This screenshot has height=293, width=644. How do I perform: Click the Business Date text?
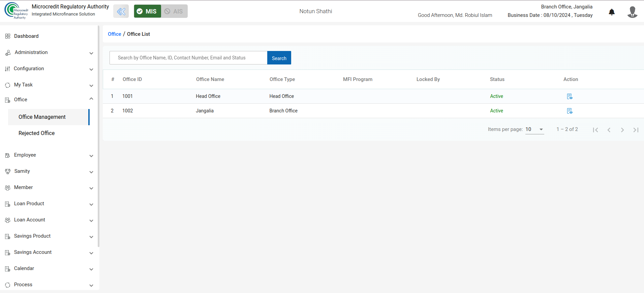point(550,15)
